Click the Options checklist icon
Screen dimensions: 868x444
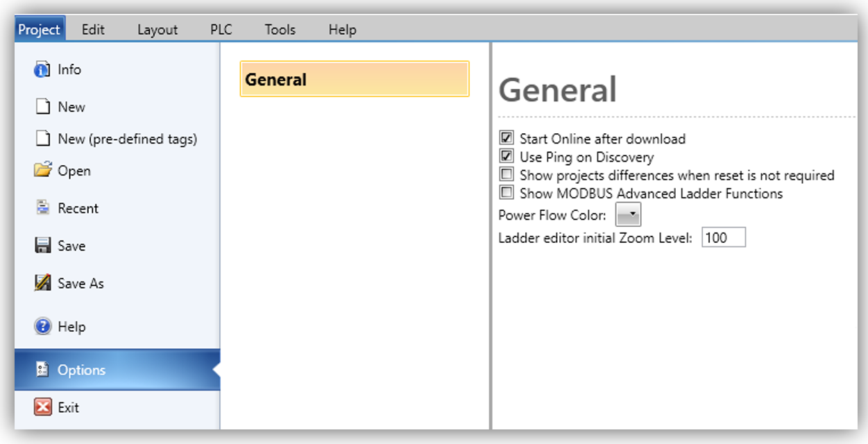pyautogui.click(x=43, y=370)
